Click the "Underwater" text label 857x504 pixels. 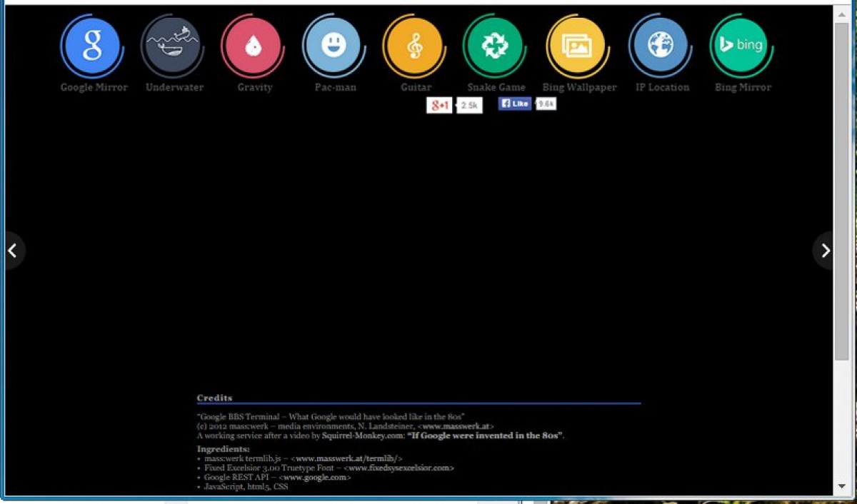(x=174, y=87)
